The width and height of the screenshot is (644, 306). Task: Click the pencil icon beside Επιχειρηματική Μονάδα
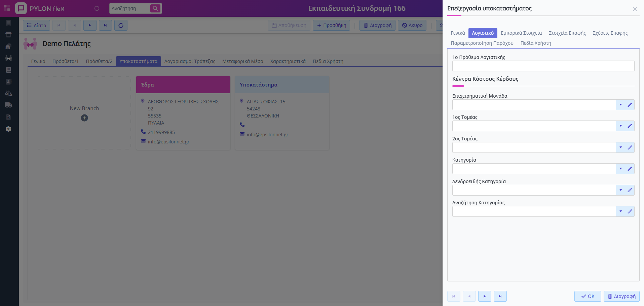coord(630,105)
